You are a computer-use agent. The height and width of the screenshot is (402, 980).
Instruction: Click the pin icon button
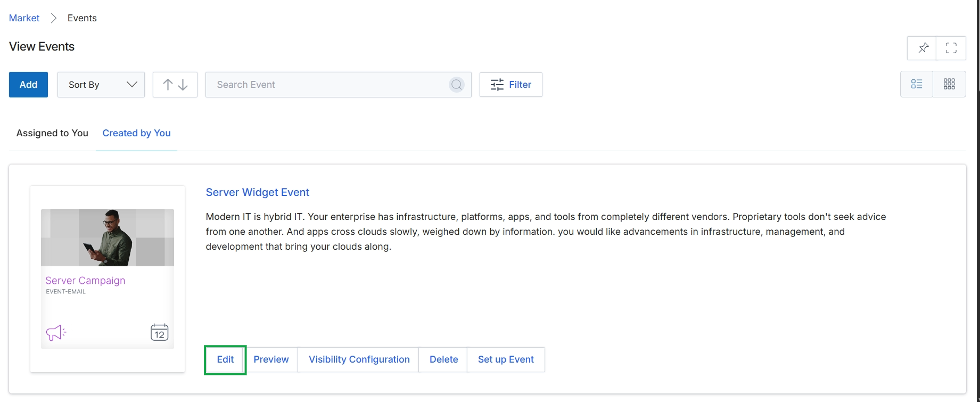point(922,48)
